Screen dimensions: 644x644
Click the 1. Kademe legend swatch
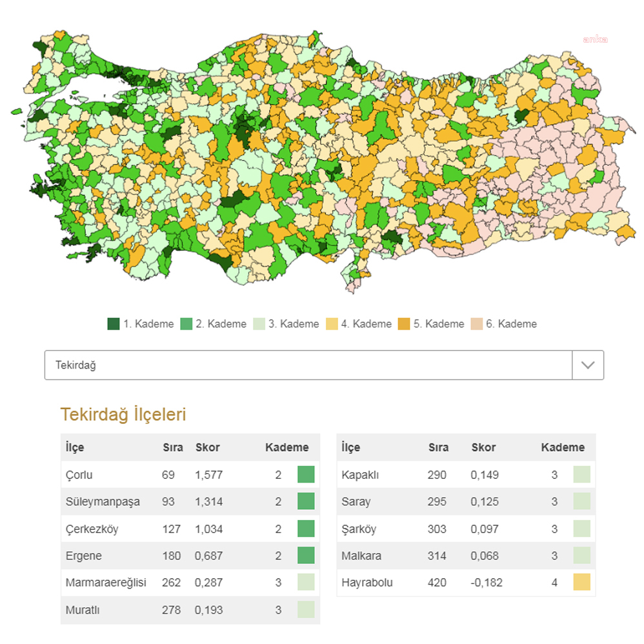pos(114,324)
